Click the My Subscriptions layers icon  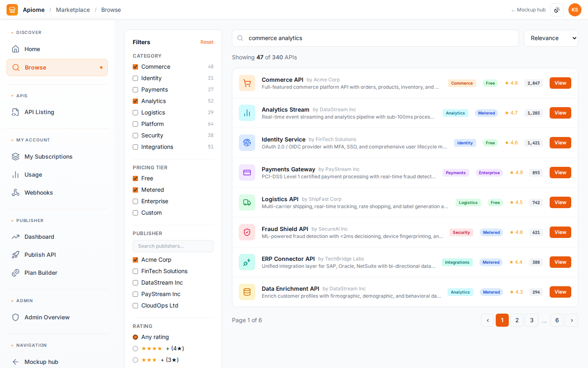click(x=16, y=157)
